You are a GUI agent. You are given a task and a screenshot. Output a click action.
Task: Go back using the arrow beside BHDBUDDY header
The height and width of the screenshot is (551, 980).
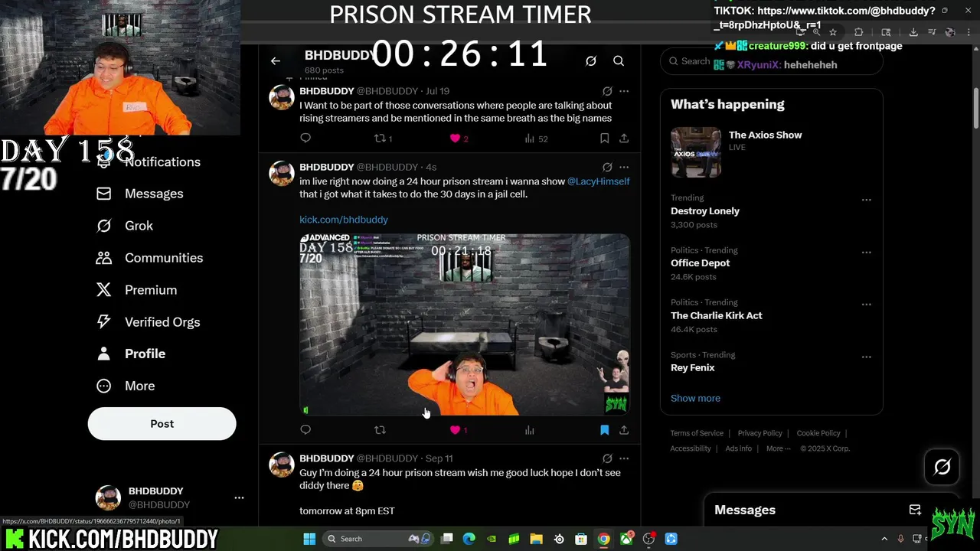[276, 61]
